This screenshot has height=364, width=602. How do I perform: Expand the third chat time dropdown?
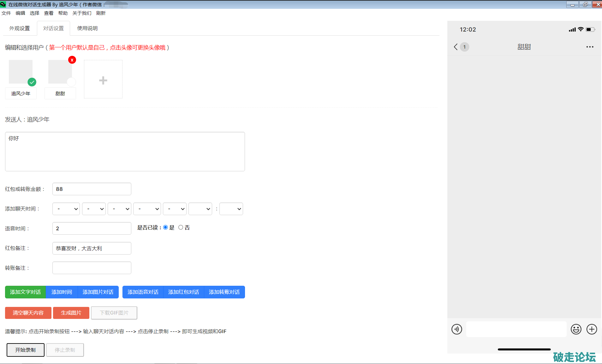[x=119, y=209]
